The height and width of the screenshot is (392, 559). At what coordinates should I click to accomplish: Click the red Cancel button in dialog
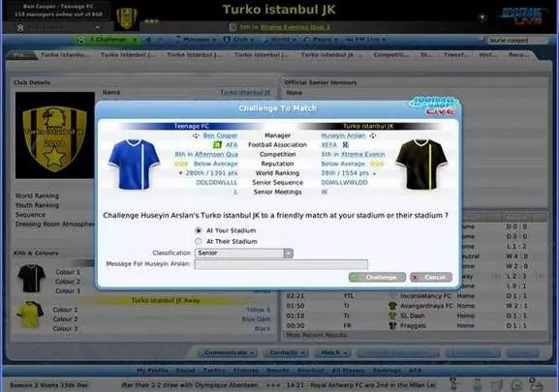pyautogui.click(x=431, y=277)
